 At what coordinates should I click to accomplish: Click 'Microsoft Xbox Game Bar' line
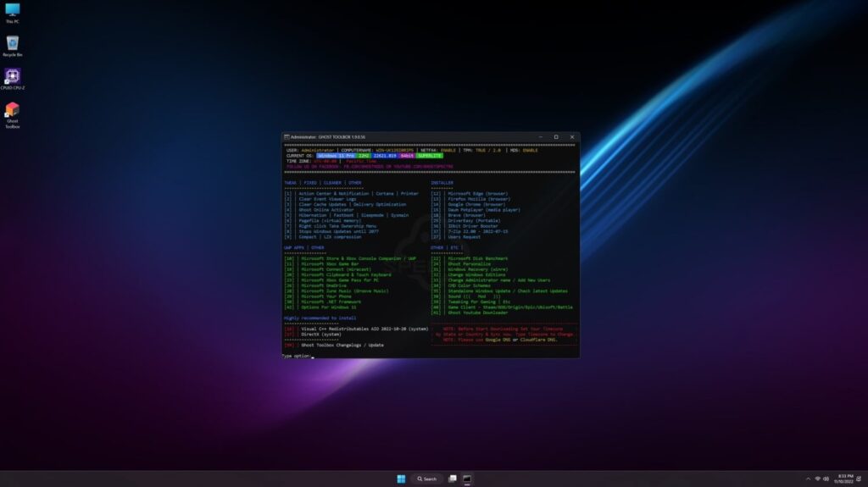(321, 264)
